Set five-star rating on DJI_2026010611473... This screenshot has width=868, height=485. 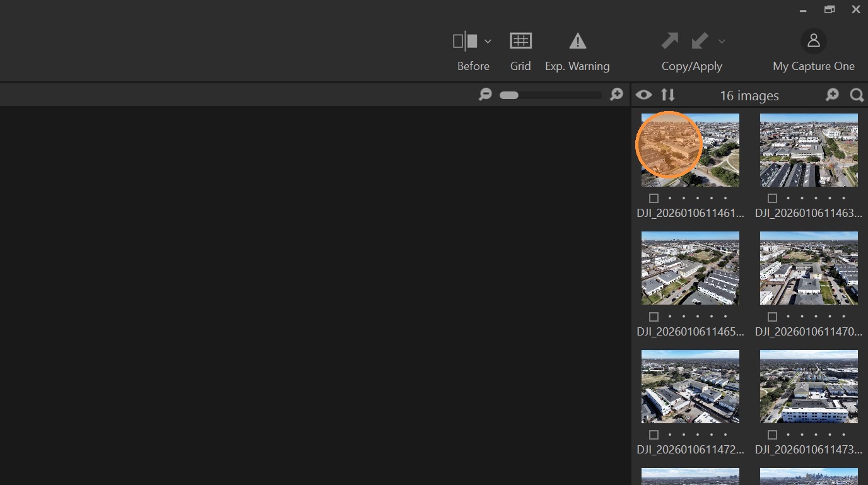tap(844, 435)
